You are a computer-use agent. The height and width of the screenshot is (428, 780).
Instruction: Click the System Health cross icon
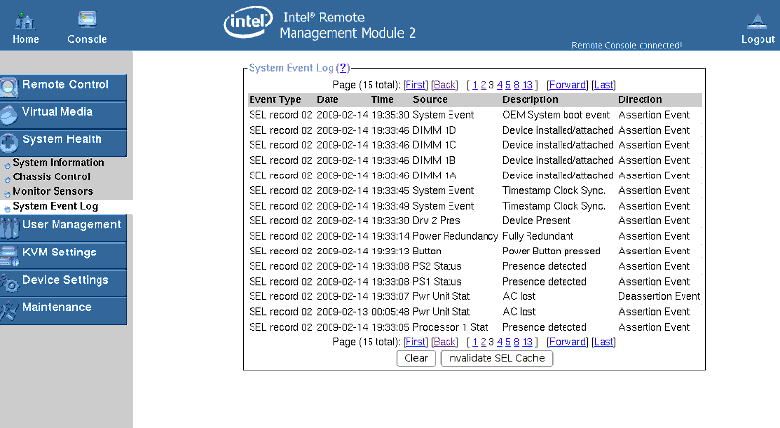click(8, 143)
